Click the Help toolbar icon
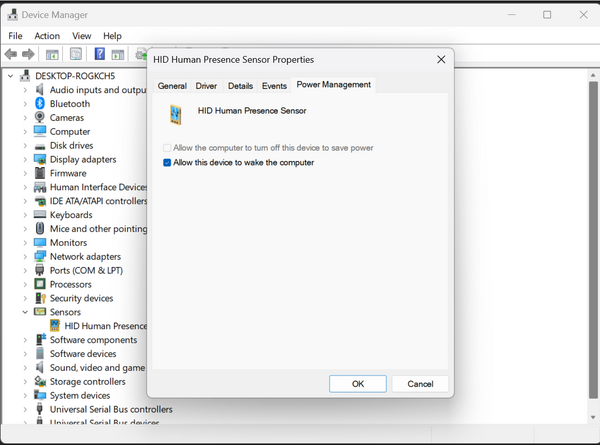 pos(100,54)
